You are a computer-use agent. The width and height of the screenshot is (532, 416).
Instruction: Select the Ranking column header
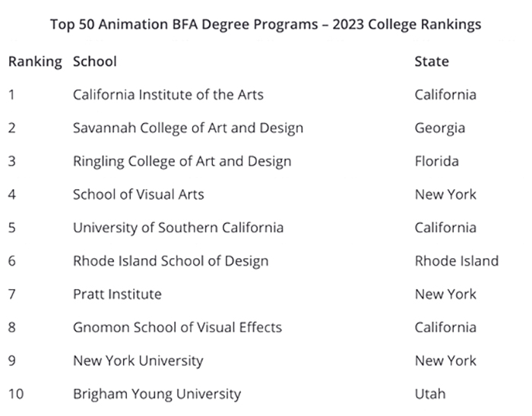click(35, 62)
